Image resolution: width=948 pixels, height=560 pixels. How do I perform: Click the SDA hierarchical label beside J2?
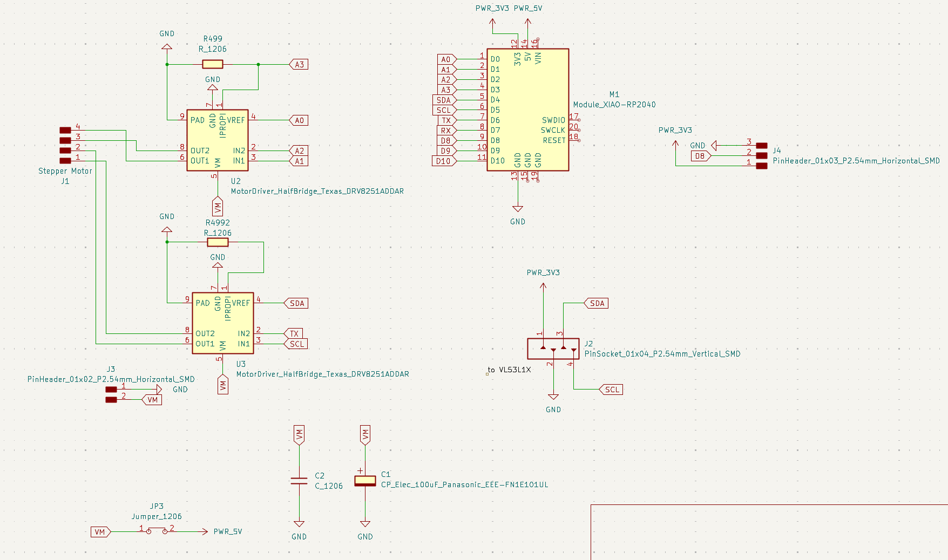coord(595,303)
